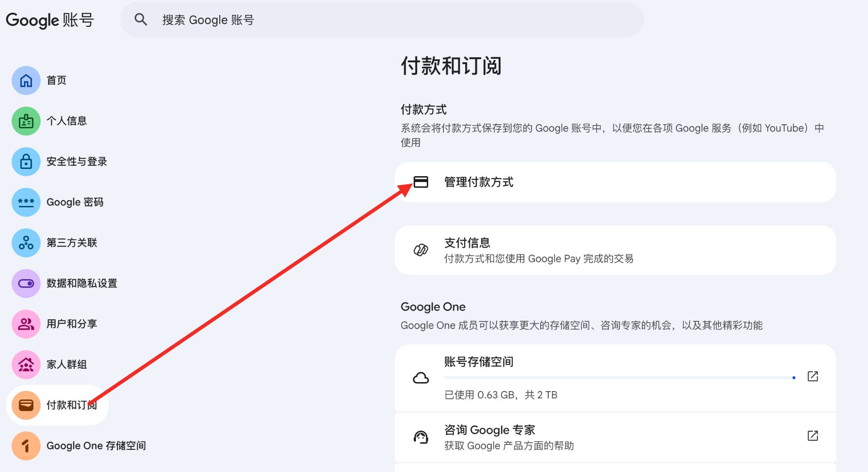Click the 第三方关联 connections icon
868x472 pixels.
pyautogui.click(x=26, y=243)
